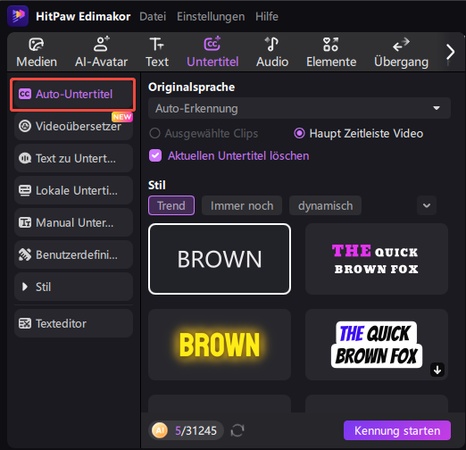Refresh the AI credits count
Image resolution: width=466 pixels, height=450 pixels.
pyautogui.click(x=237, y=430)
